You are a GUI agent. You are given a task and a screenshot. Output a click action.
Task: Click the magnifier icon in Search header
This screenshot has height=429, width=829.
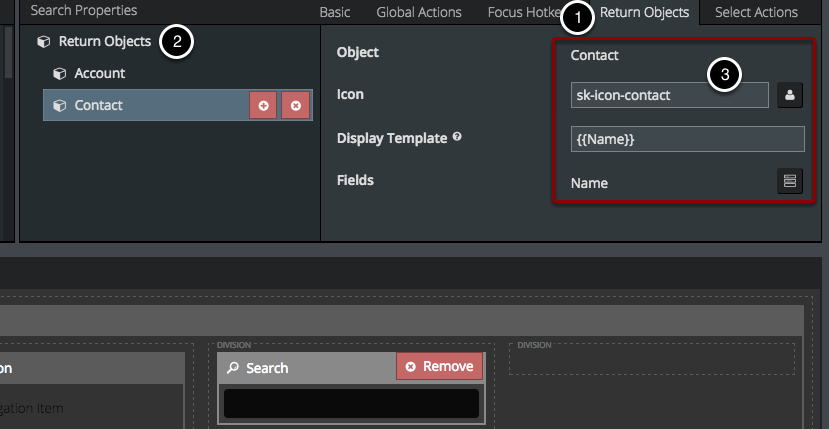coord(234,368)
